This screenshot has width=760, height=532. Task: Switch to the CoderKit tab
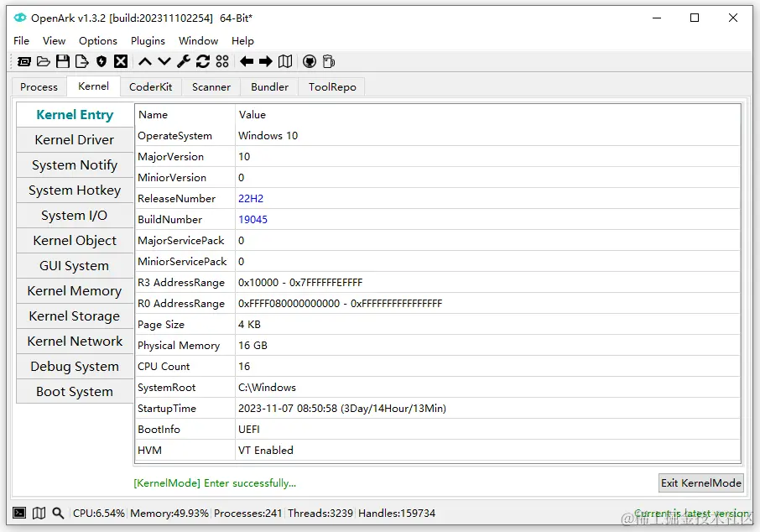click(151, 86)
